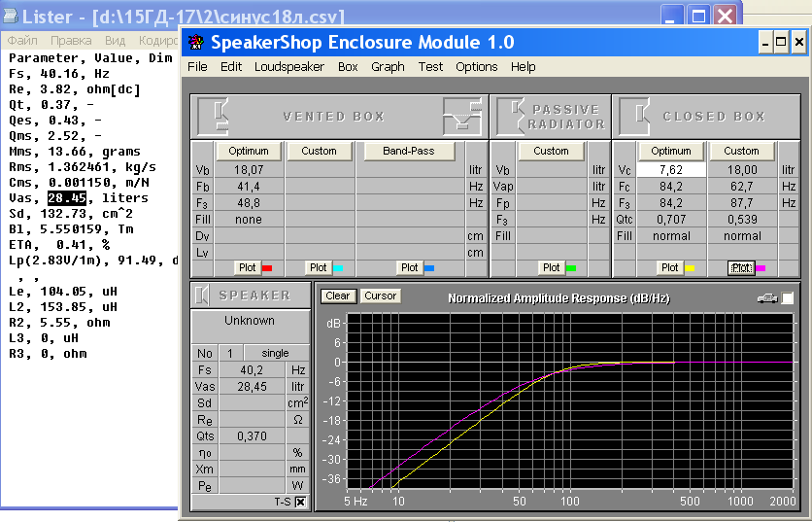Click the custom closed box Qtc value 0,539

[x=742, y=220]
